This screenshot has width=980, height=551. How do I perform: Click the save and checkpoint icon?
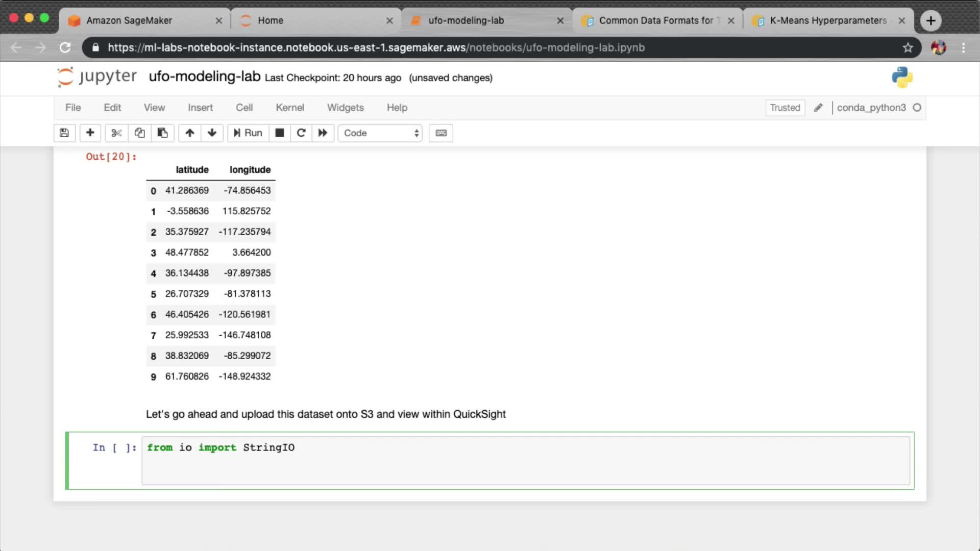pos(64,133)
